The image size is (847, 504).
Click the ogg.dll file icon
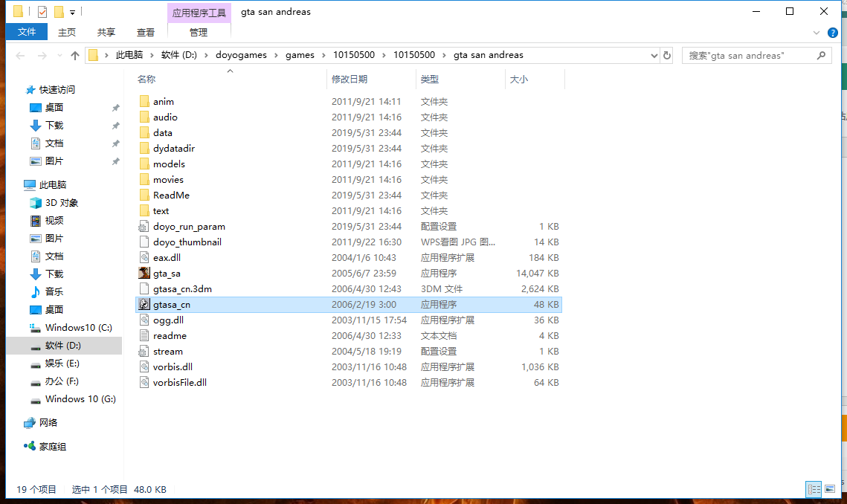(144, 320)
